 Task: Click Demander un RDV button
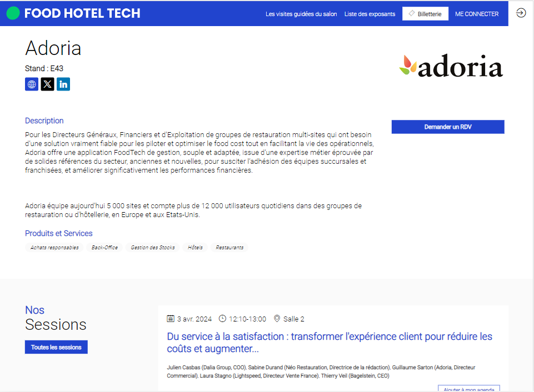point(448,127)
